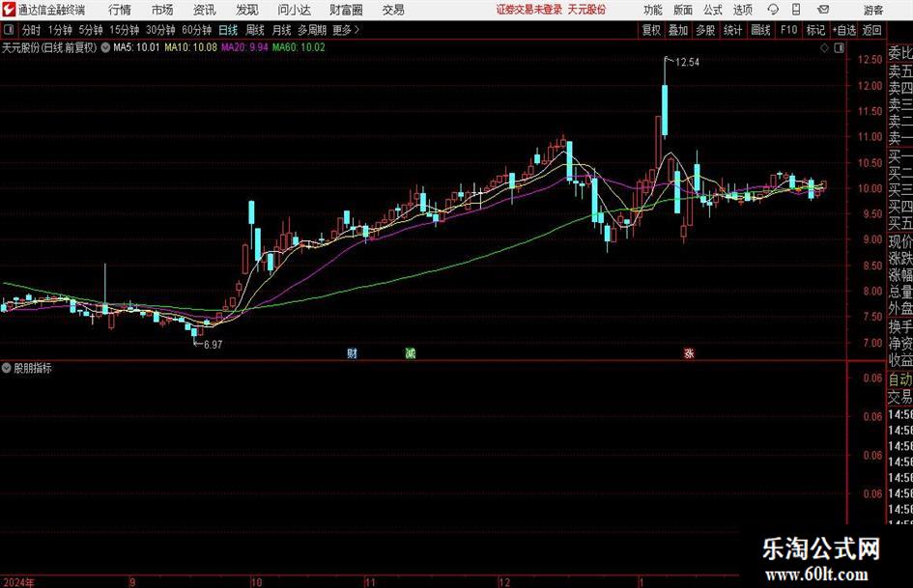Click the MA20: 9.94 indicator label
This screenshot has width=913, height=588.
coord(244,47)
